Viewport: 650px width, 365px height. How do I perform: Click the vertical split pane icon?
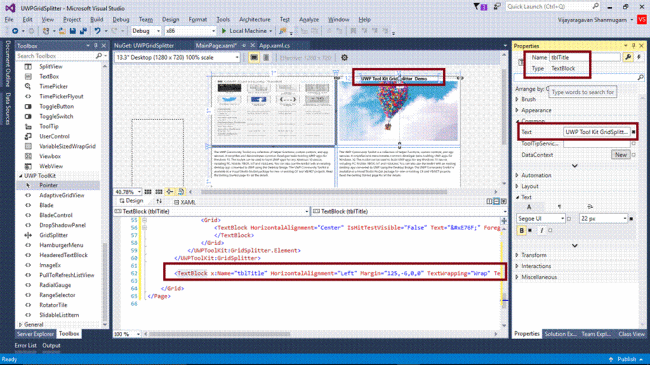coord(490,202)
